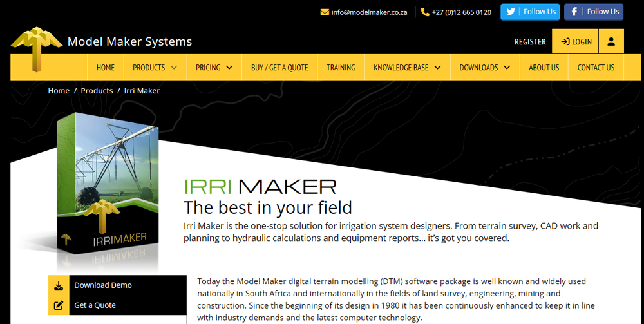Click the +27 (0)12 665 0120 phone number
This screenshot has height=324, width=644.
click(462, 12)
